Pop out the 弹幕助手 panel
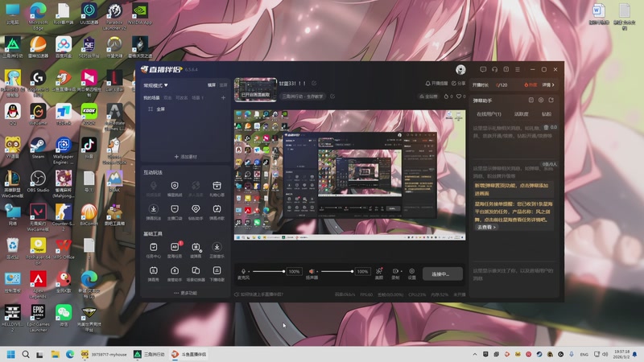 pos(551,100)
